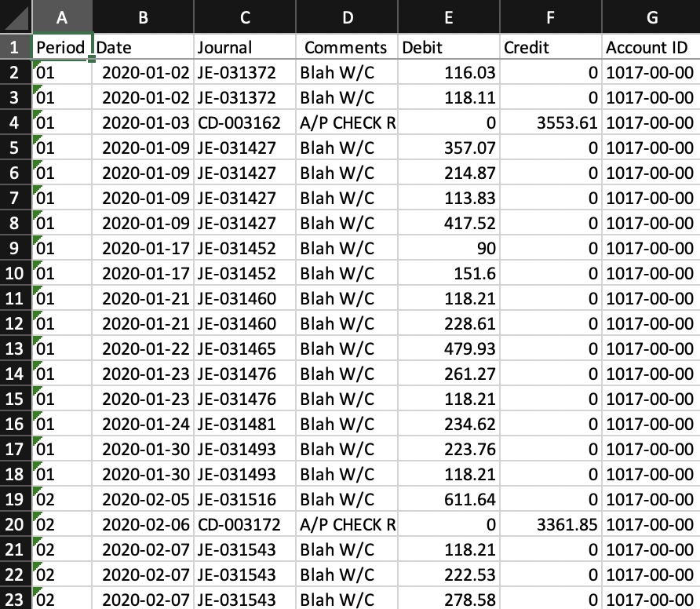700x609 pixels.
Task: Select column G header
Action: [651, 16]
